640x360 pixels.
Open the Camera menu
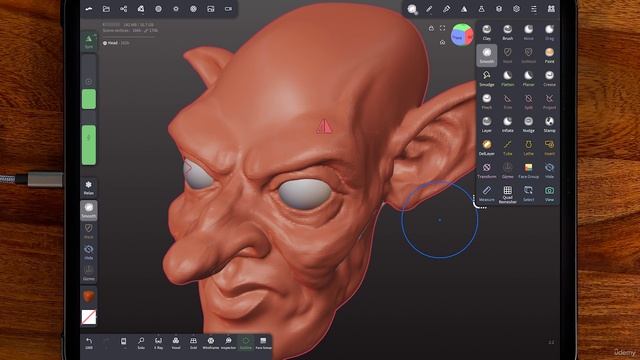click(228, 9)
